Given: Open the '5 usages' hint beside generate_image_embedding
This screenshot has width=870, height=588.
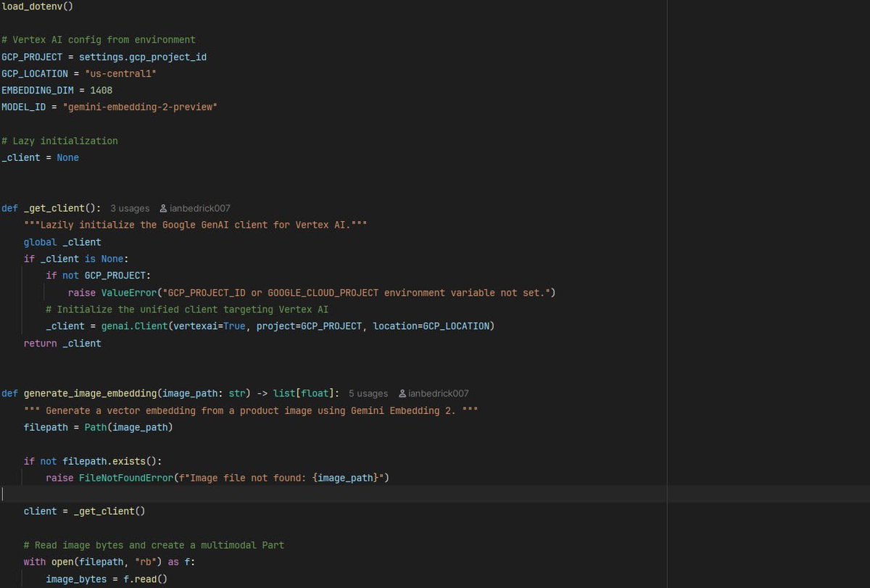Looking at the screenshot, I should pyautogui.click(x=368, y=394).
